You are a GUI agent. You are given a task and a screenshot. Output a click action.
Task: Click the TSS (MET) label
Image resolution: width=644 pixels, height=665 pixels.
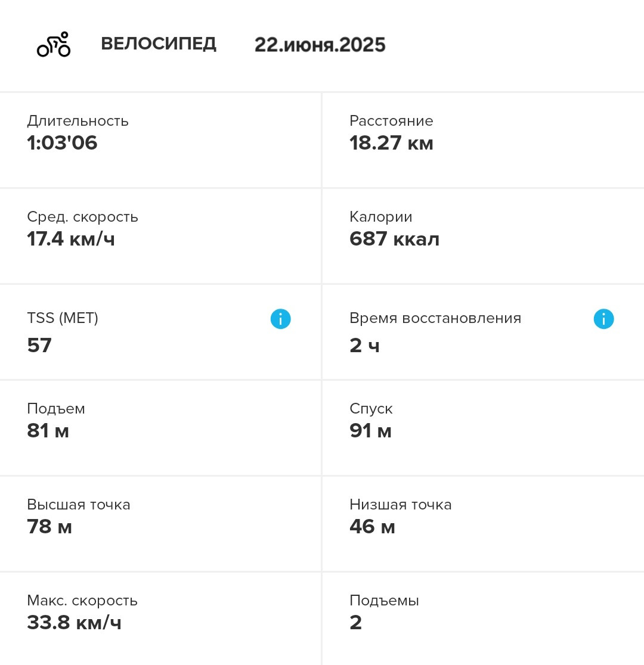[x=63, y=318]
